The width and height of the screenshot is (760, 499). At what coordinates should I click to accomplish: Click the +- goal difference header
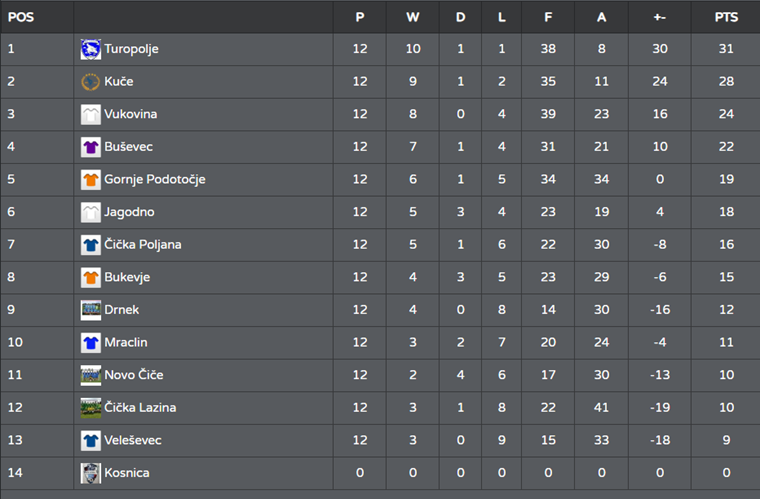[x=660, y=17]
